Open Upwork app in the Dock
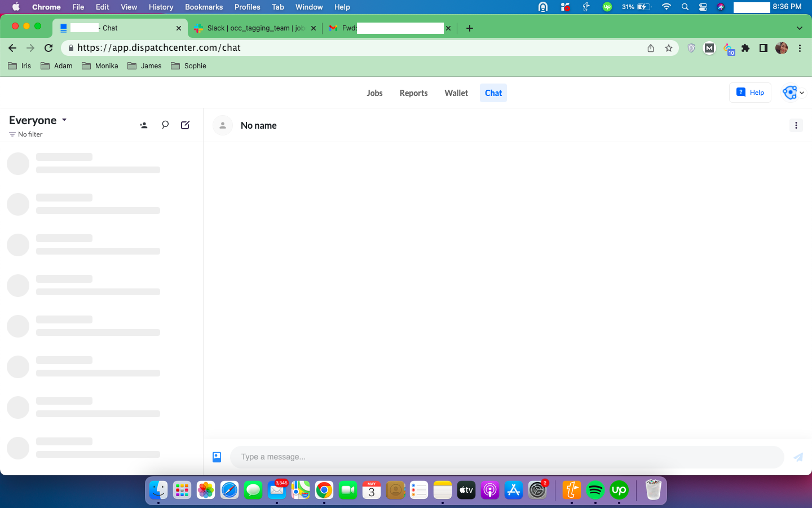Image resolution: width=812 pixels, height=508 pixels. click(619, 490)
